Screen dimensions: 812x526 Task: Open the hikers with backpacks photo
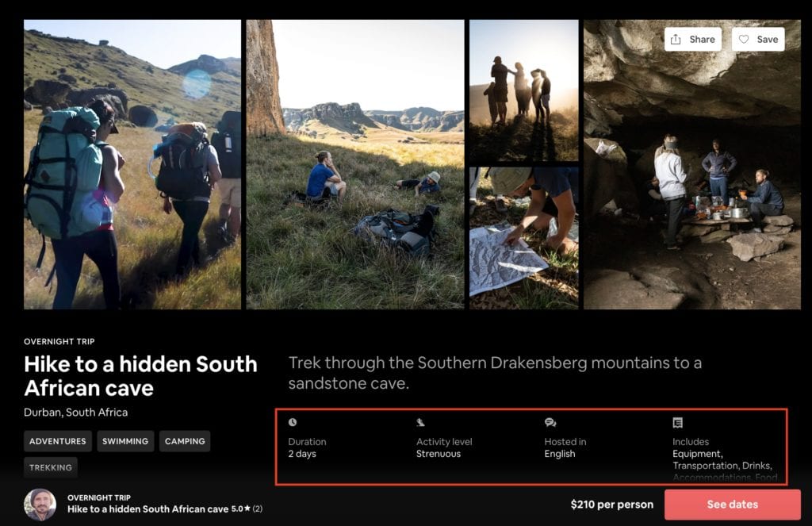pos(132,164)
